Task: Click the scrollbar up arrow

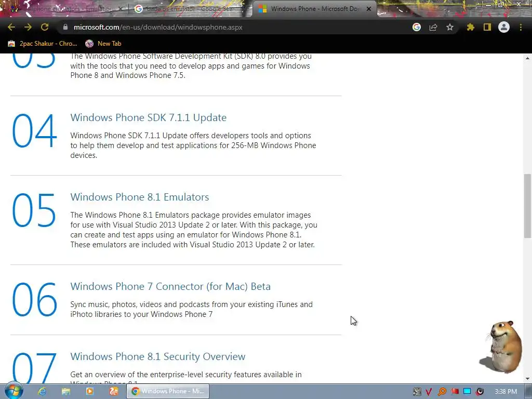Action: tap(527, 58)
